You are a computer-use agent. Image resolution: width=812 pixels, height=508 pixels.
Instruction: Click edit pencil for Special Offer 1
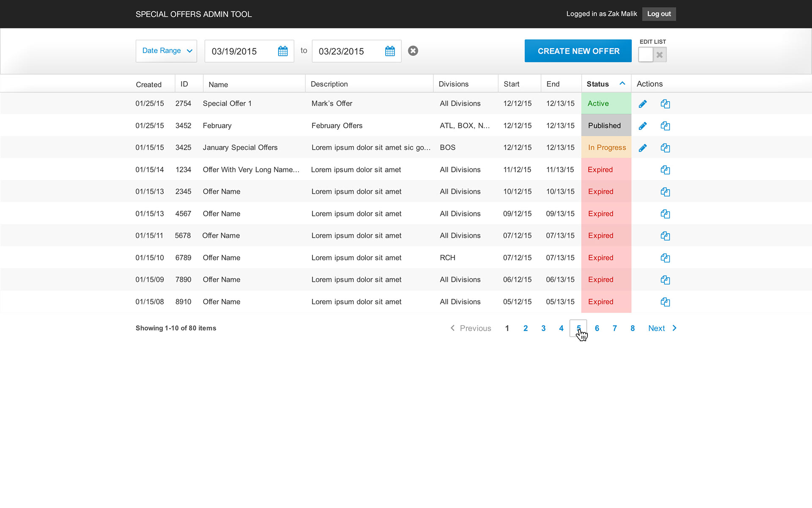tap(642, 104)
